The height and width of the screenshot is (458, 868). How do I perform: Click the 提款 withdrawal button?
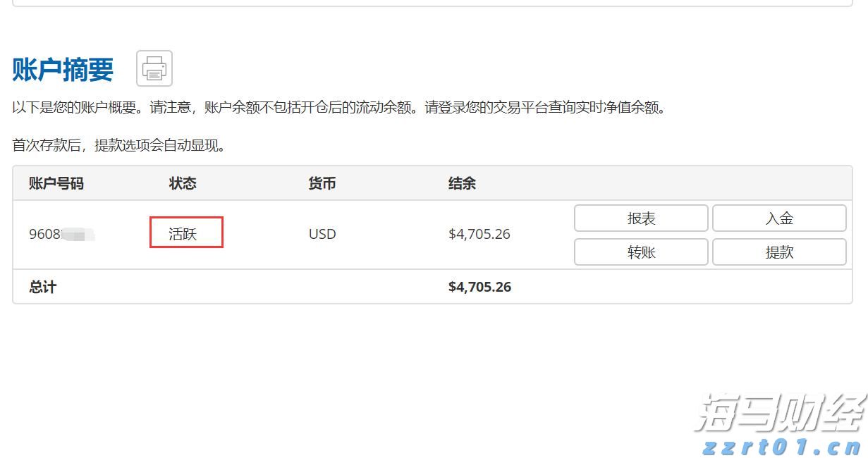778,252
